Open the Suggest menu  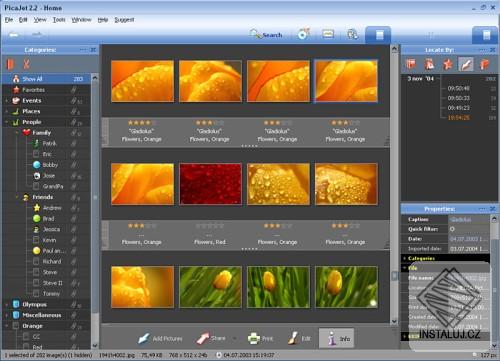tap(124, 20)
